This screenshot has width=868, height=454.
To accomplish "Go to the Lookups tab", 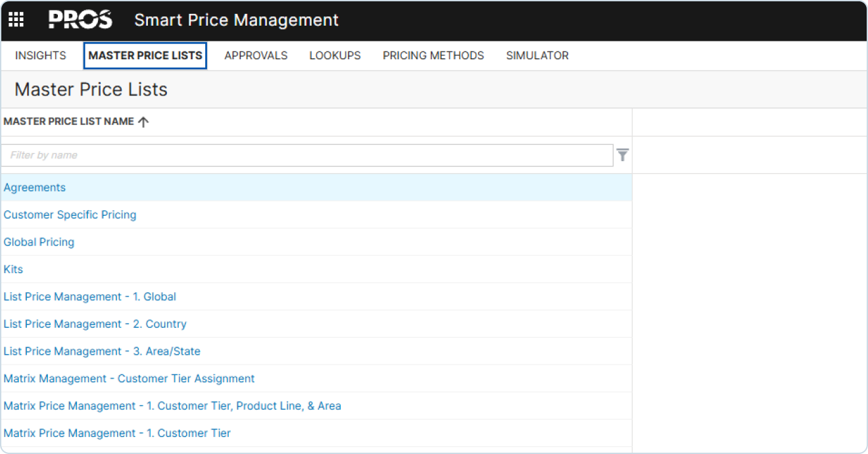I will (335, 56).
